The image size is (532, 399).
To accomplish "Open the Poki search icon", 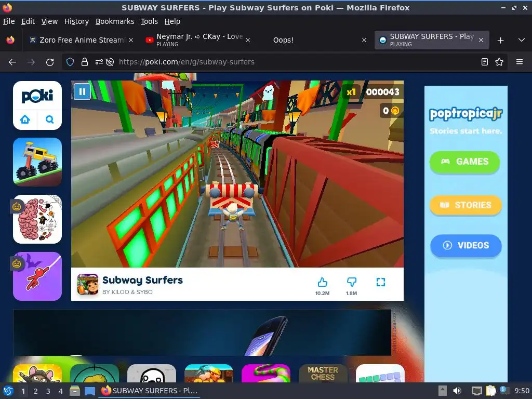I will 49,119.
